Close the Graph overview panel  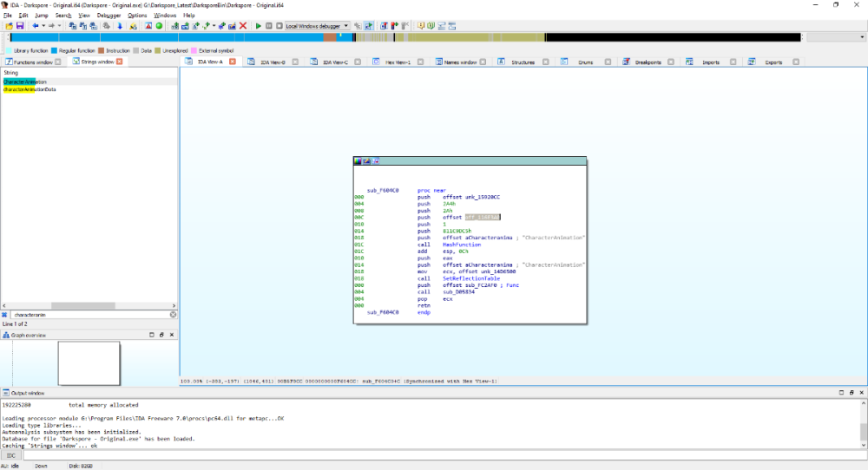[x=172, y=335]
